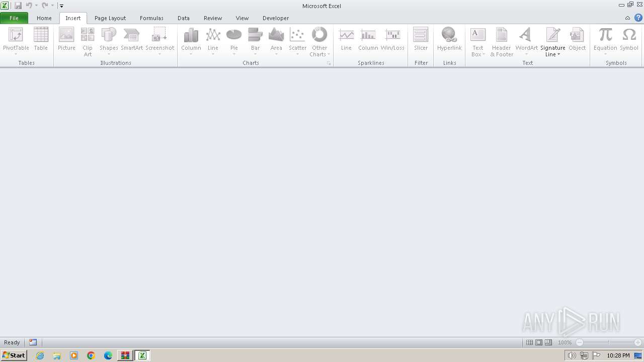Switch to Normal view in status bar
The width and height of the screenshot is (644, 362).
tap(529, 342)
